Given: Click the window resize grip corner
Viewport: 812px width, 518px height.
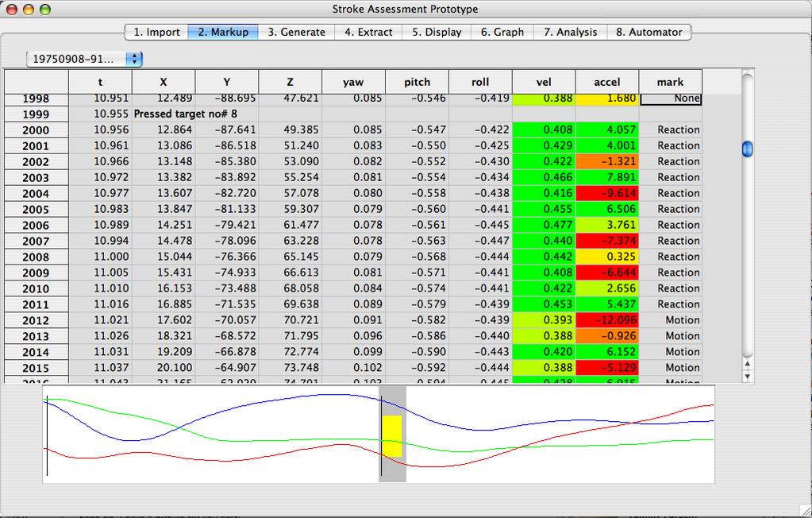Looking at the screenshot, I should coord(804,511).
